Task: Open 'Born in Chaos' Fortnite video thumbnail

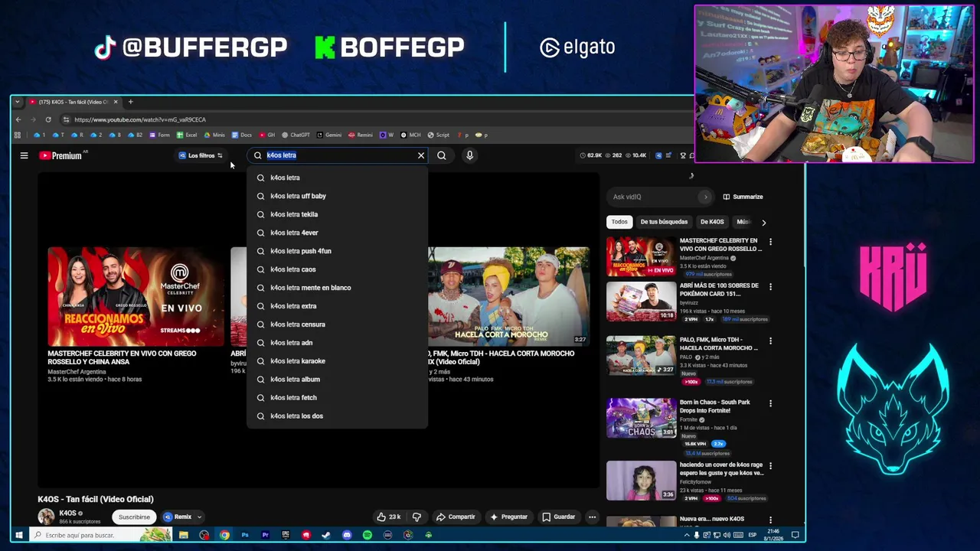Action: click(642, 418)
